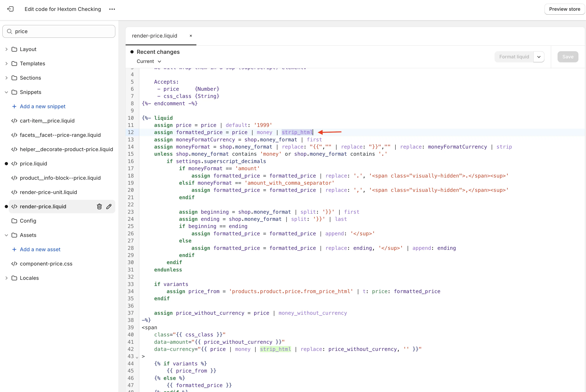Expand the Sections folder chevron
586x392 pixels.
[x=7, y=78]
